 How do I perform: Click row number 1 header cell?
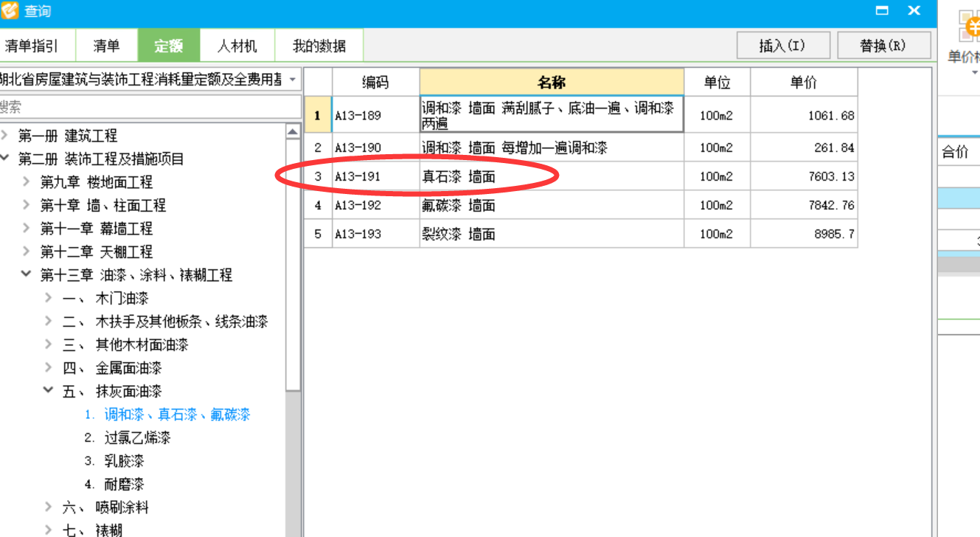pyautogui.click(x=318, y=115)
